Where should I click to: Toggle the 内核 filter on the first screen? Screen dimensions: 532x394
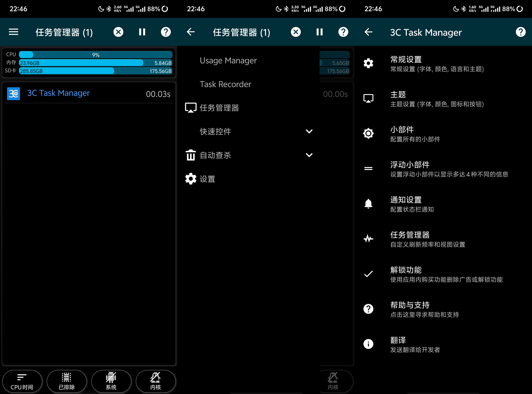coord(156,381)
